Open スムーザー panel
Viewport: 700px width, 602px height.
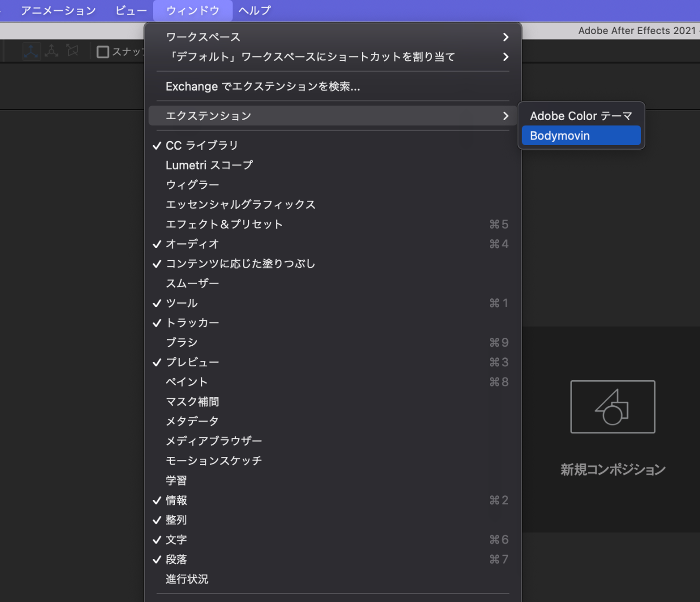tap(333, 283)
